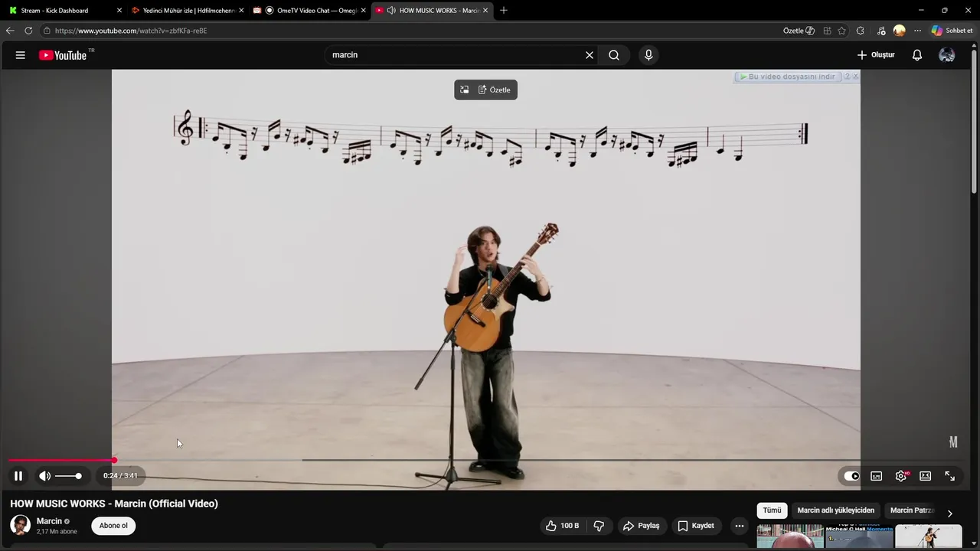Open media control music icon in toolbar
This screenshot has width=980, height=551.
click(882, 31)
